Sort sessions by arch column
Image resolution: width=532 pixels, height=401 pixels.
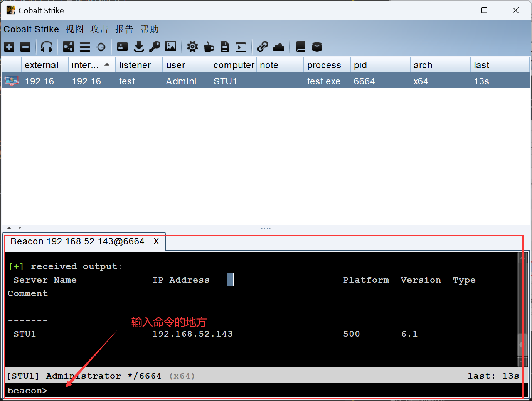click(x=440, y=65)
